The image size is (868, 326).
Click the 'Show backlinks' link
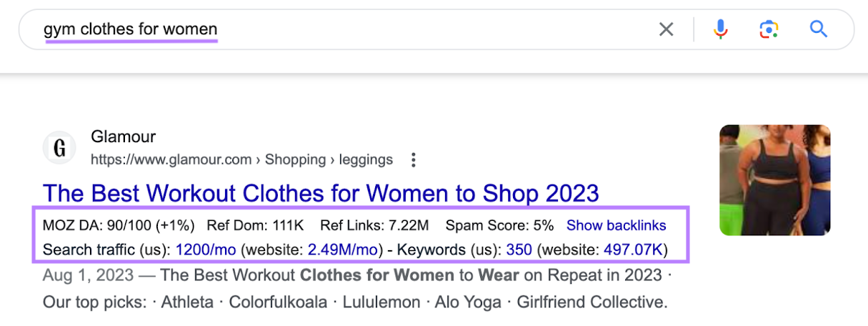tap(616, 226)
